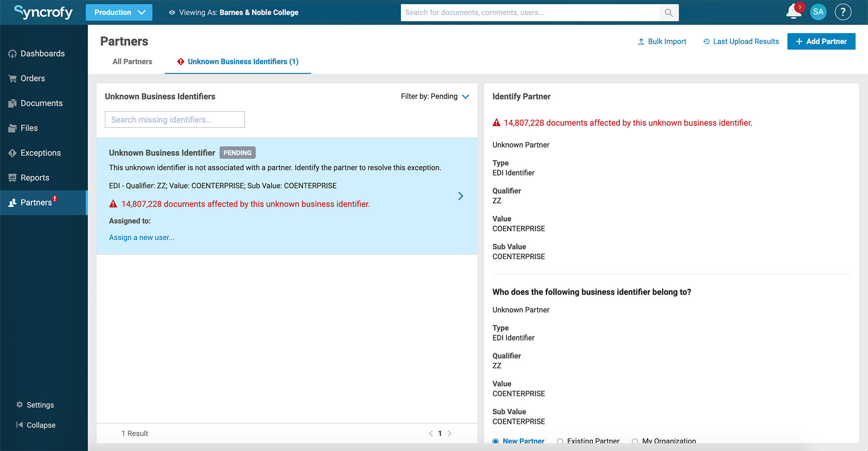Click the global document search field

530,13
